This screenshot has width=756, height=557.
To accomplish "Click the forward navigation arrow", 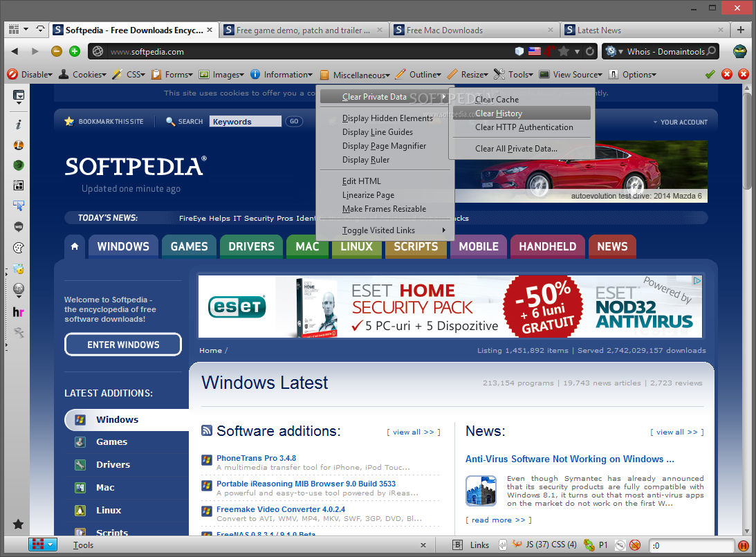I will tap(35, 51).
